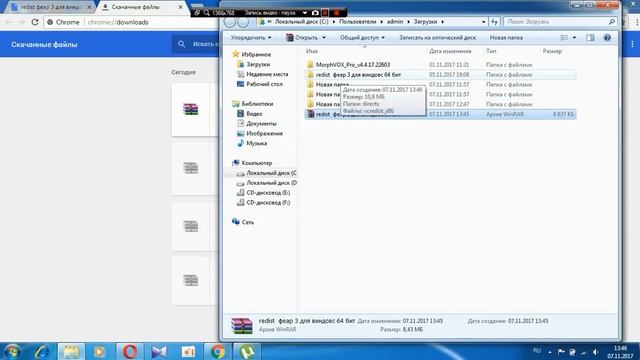The width and height of the screenshot is (640, 360).
Task: Open the view options dropdown arrow
Action: click(x=574, y=38)
